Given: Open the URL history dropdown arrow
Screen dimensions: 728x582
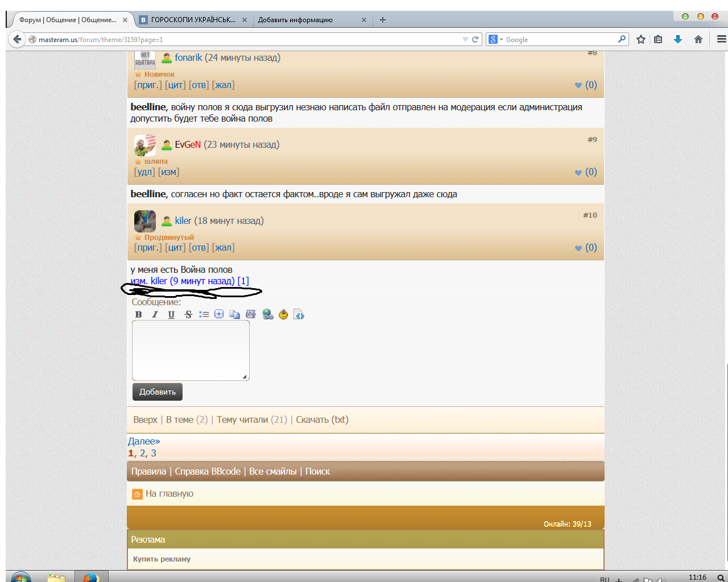Looking at the screenshot, I should tap(465, 39).
